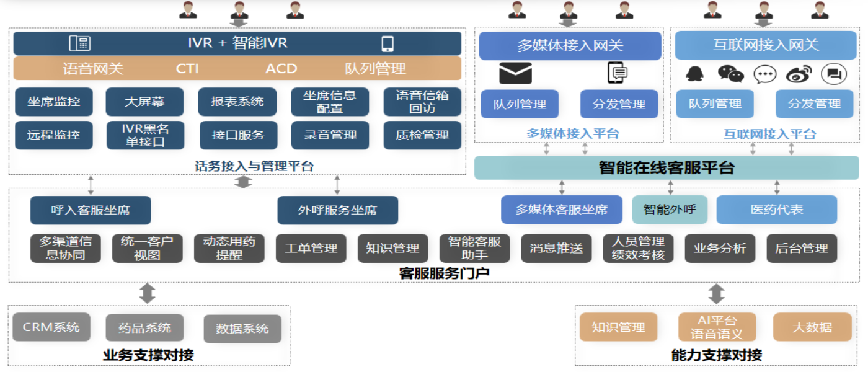868x372 pixels.
Task: Click the double arrow above 业务支撑对接
Action: click(x=147, y=293)
